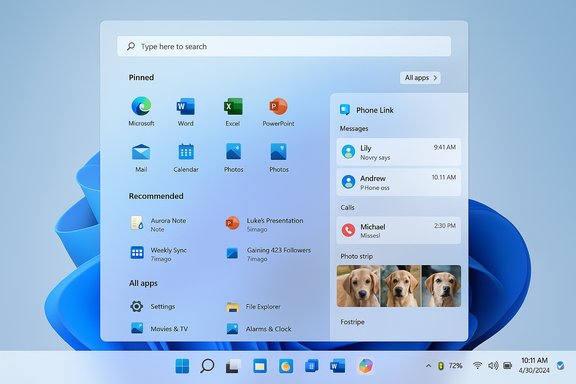Click the 10:11 AM clock in taskbar
Viewport: 576px width, 384px height.
[x=534, y=360]
